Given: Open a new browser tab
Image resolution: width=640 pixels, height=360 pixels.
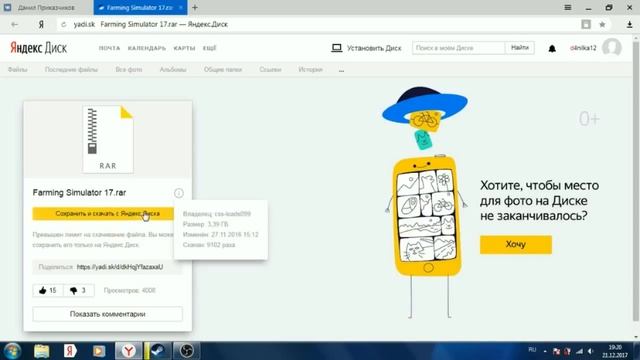Looking at the screenshot, I should point(195,7).
